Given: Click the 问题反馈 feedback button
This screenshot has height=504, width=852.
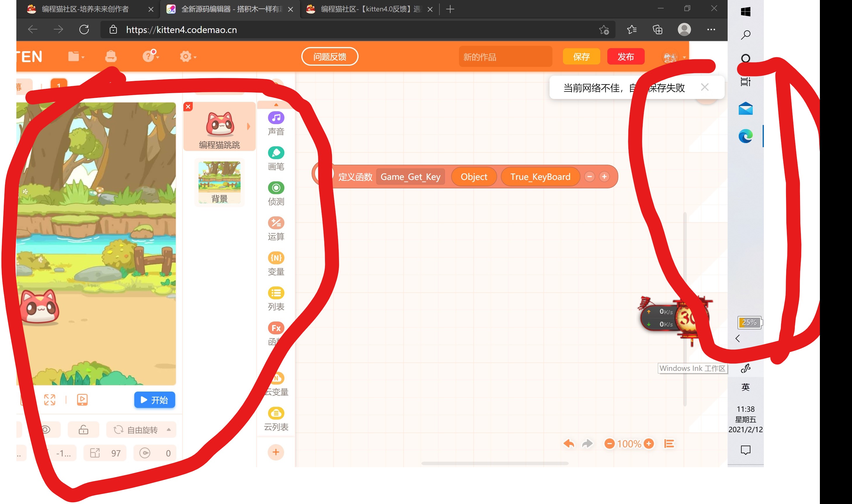Looking at the screenshot, I should tap(330, 56).
